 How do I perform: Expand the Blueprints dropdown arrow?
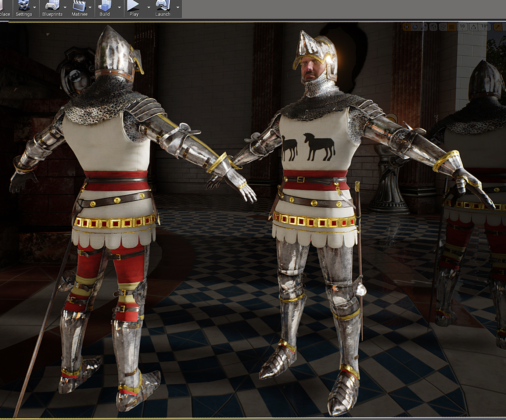[x=65, y=7]
